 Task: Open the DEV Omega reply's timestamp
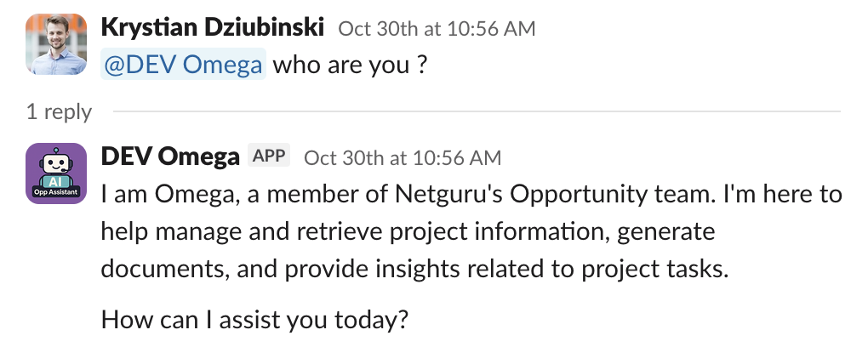point(403,157)
